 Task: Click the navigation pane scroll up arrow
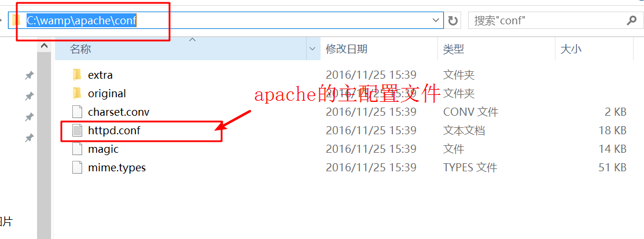43,46
